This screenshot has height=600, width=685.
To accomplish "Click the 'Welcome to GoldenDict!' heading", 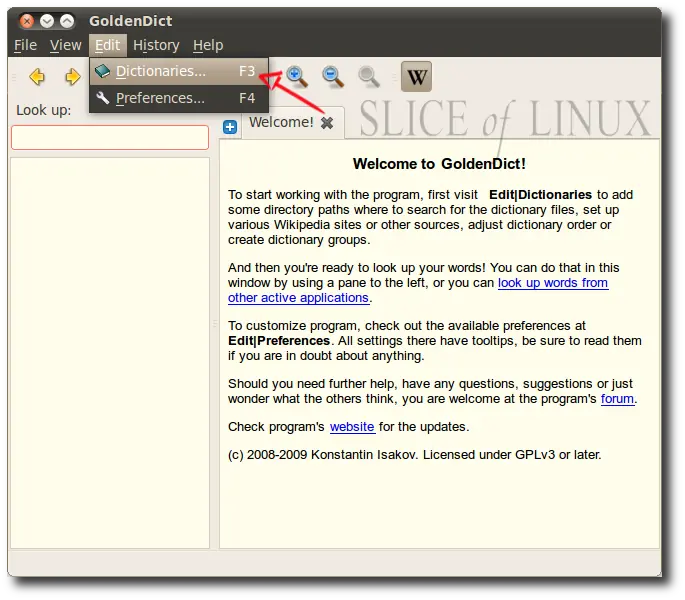I will pos(439,164).
